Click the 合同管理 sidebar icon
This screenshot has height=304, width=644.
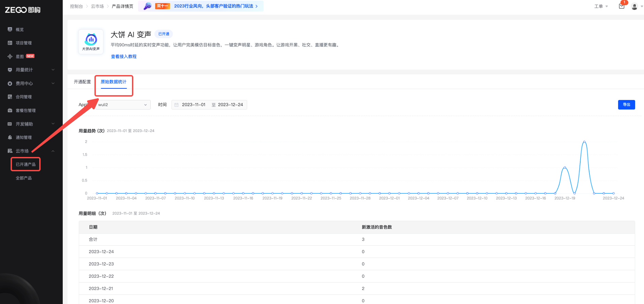tap(10, 97)
